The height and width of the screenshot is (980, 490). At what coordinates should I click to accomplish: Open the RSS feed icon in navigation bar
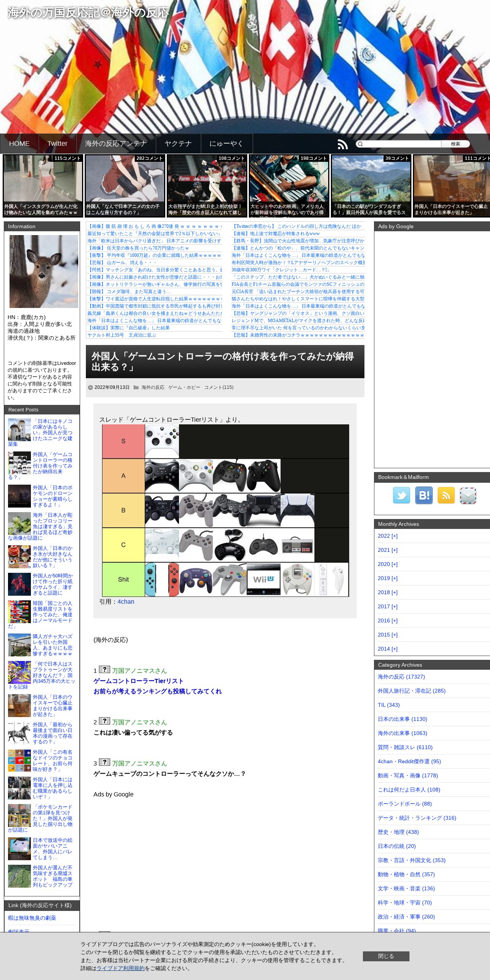tap(342, 144)
